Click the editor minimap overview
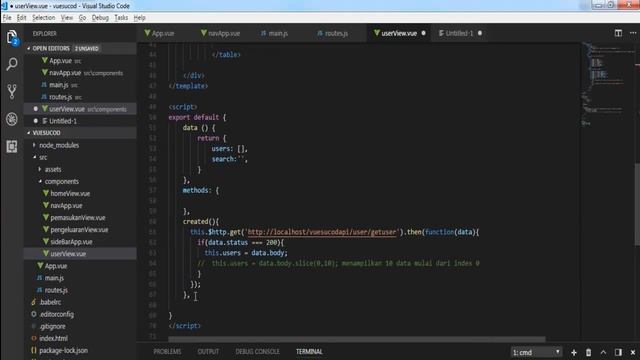Viewport: 640px width, 360px height. (x=607, y=84)
